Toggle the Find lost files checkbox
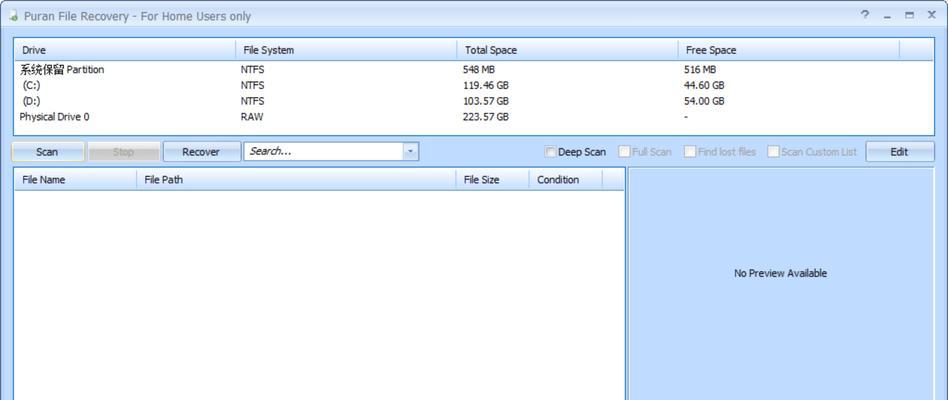This screenshot has width=948, height=400. 690,152
